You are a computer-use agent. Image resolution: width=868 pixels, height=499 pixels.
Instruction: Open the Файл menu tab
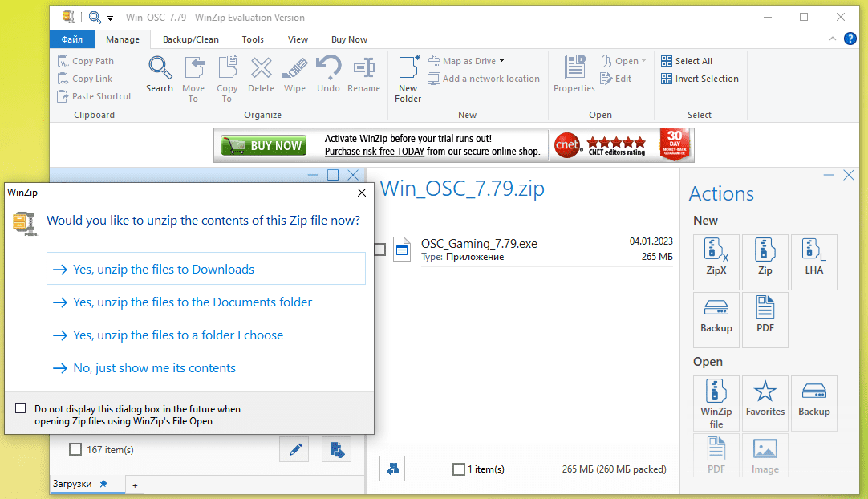pyautogui.click(x=72, y=39)
